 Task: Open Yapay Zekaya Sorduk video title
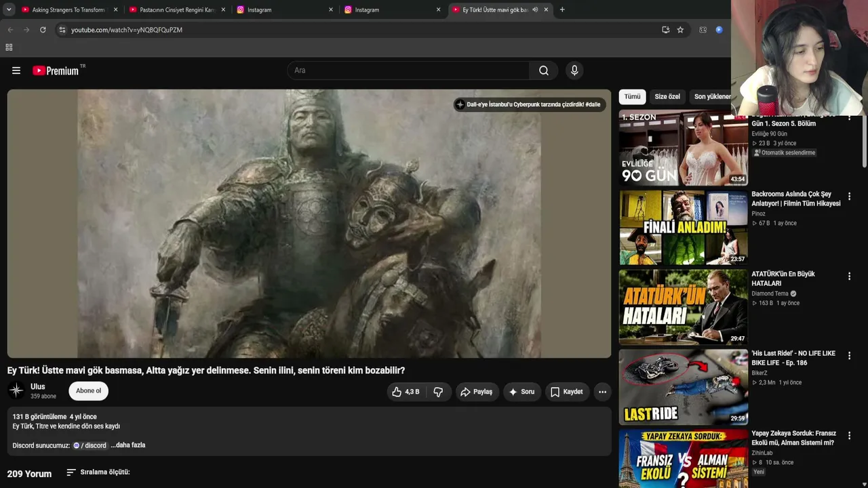793,438
